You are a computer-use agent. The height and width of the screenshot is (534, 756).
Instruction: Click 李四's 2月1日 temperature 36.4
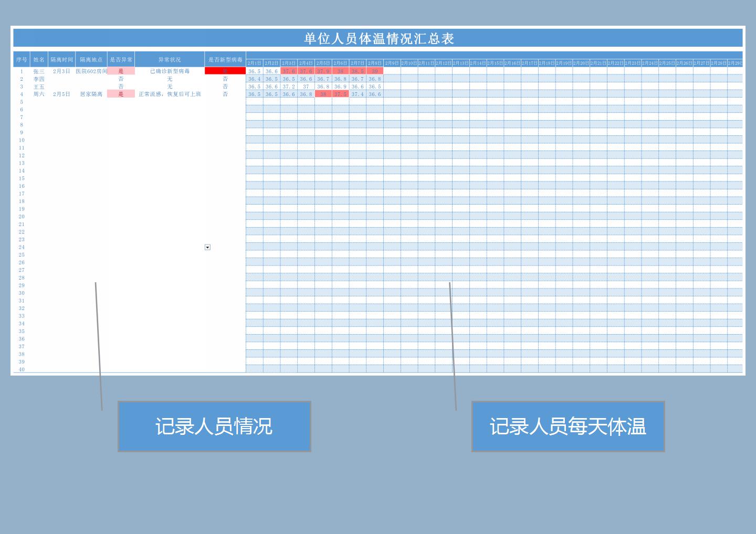[254, 79]
